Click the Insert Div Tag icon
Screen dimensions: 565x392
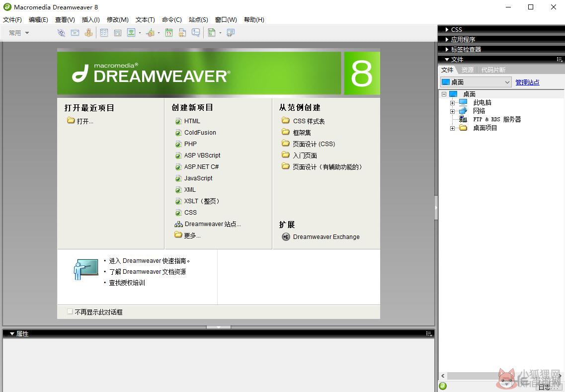(x=118, y=33)
